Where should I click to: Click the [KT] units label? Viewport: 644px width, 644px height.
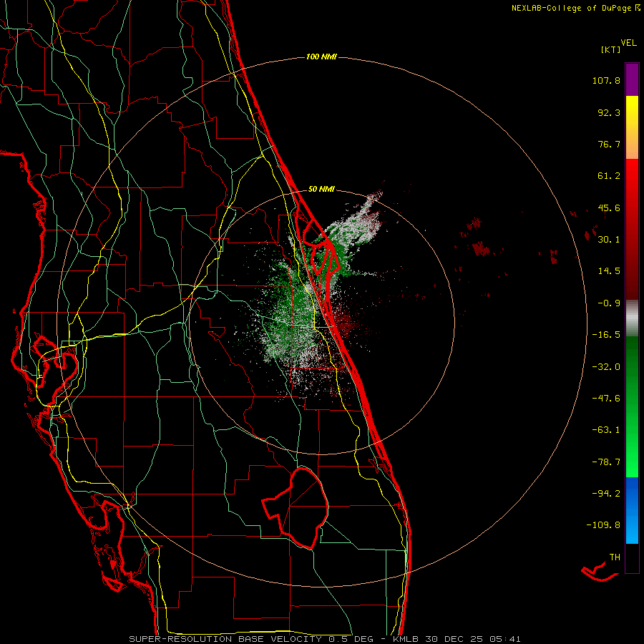[610, 49]
